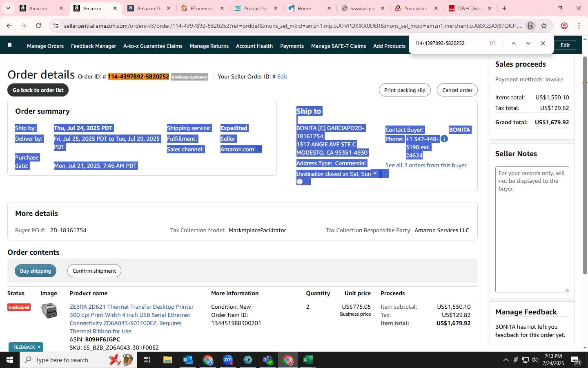Open Chrome's three-dot menu
Image resolution: width=588 pixels, height=368 pixels.
[579, 26]
